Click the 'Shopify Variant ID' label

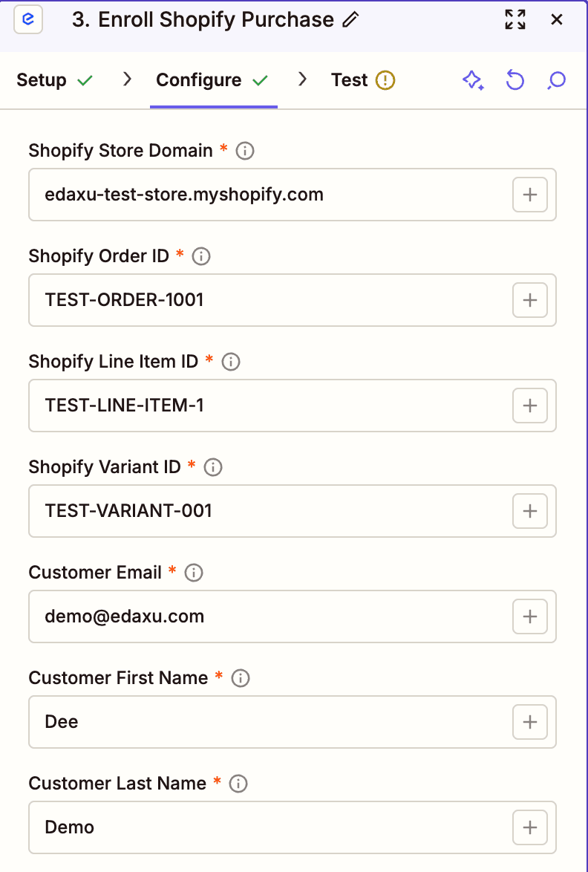[x=105, y=467]
